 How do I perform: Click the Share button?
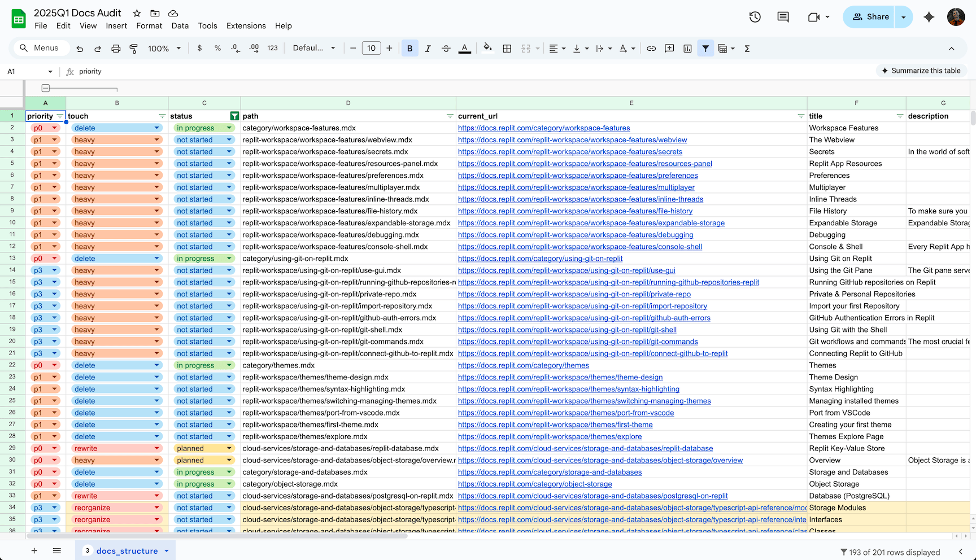point(870,17)
